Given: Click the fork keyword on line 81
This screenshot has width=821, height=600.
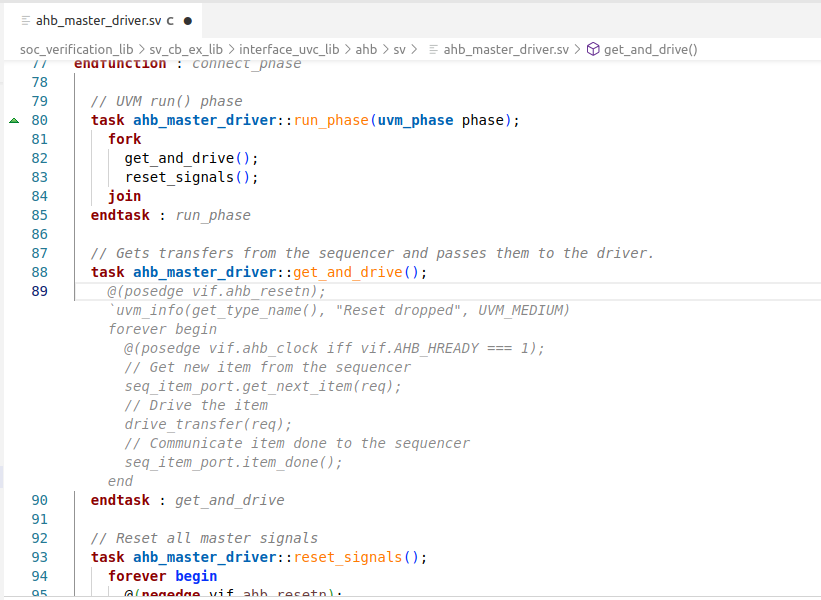Looking at the screenshot, I should [x=124, y=139].
